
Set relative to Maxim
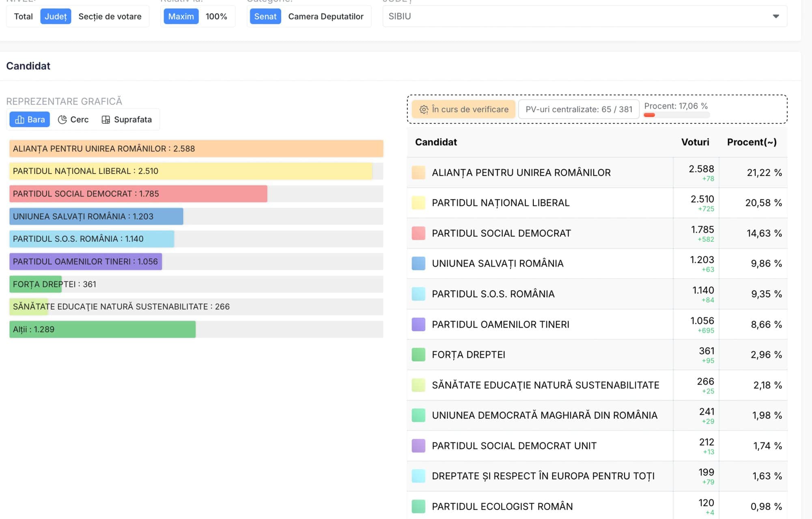coord(181,17)
